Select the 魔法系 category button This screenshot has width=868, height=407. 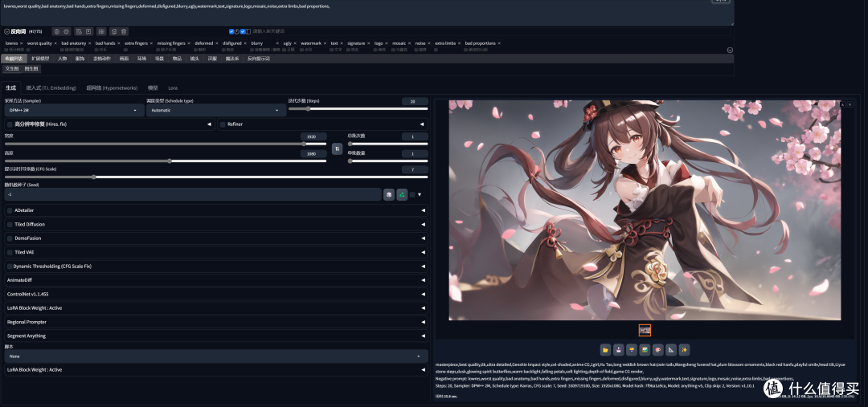point(232,58)
